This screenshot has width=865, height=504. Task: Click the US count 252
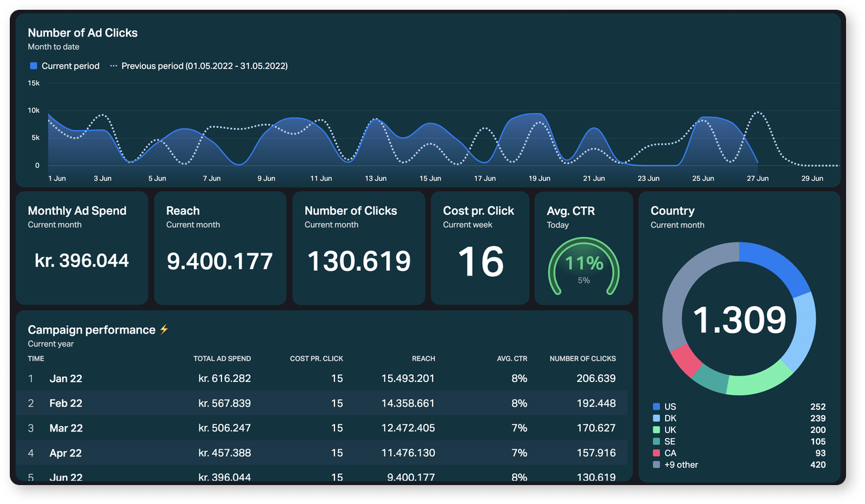818,407
